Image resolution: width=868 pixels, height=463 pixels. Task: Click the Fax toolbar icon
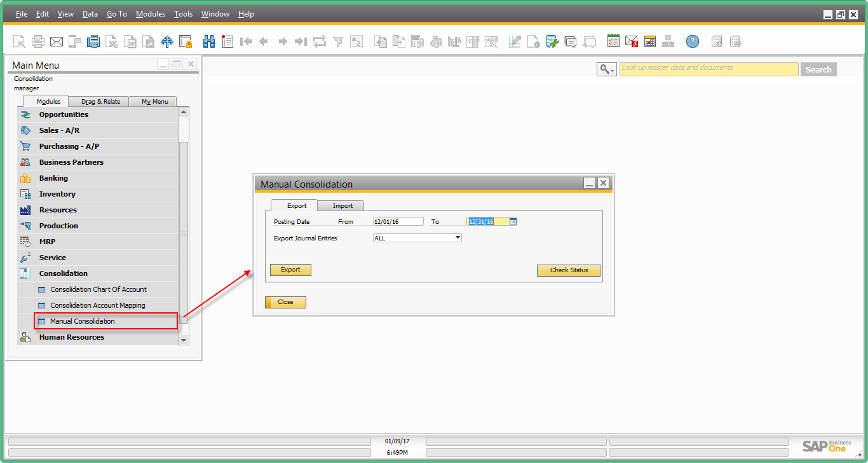coord(93,42)
